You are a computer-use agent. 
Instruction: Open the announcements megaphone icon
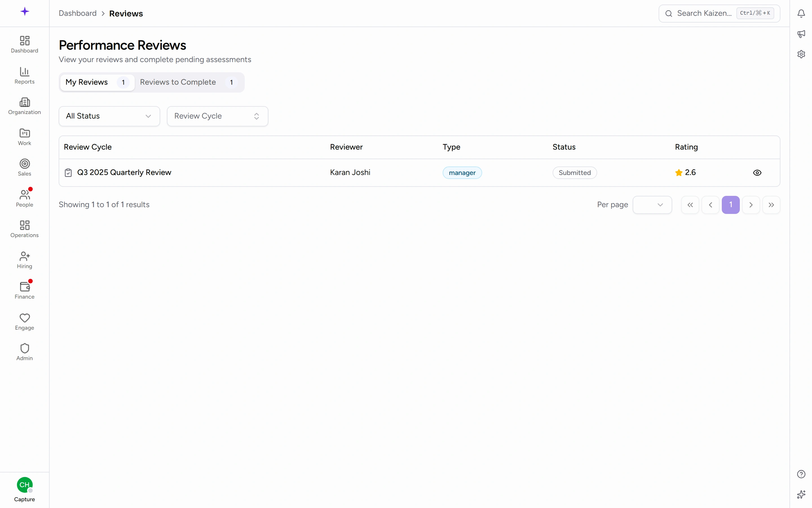(801, 34)
